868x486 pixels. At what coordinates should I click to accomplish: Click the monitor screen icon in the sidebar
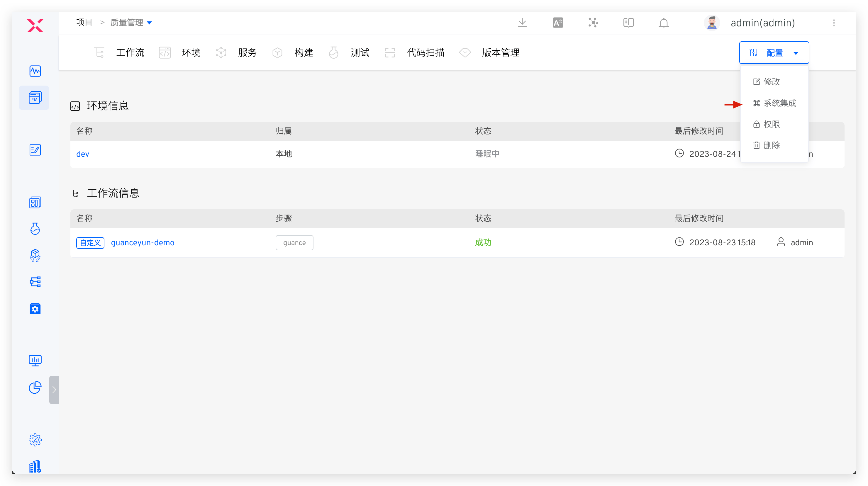pyautogui.click(x=35, y=360)
